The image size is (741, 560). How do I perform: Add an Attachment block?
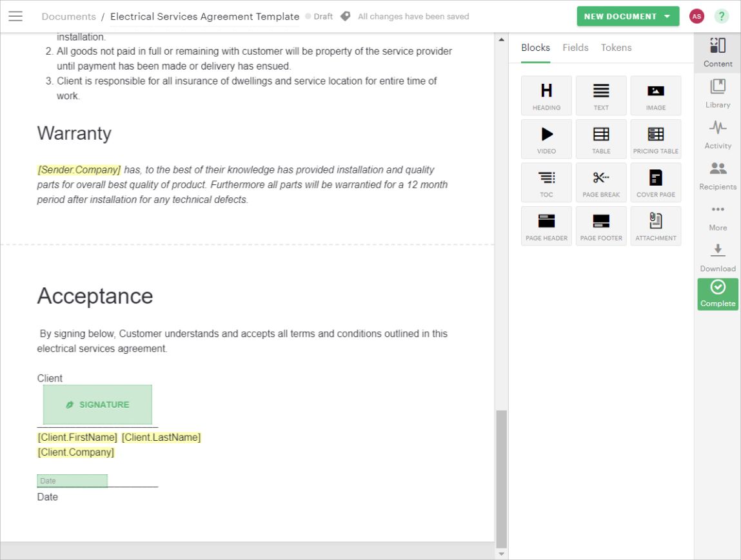(655, 226)
